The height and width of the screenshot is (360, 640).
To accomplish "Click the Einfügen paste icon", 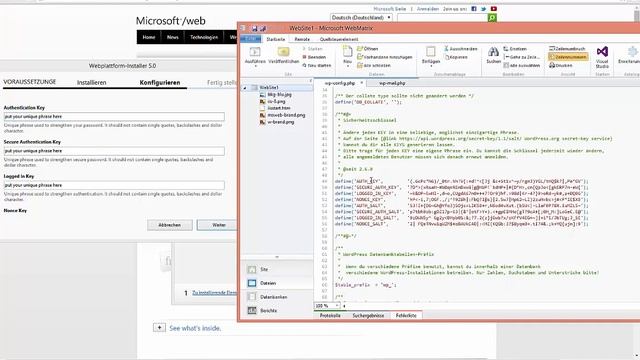I will pos(431,51).
